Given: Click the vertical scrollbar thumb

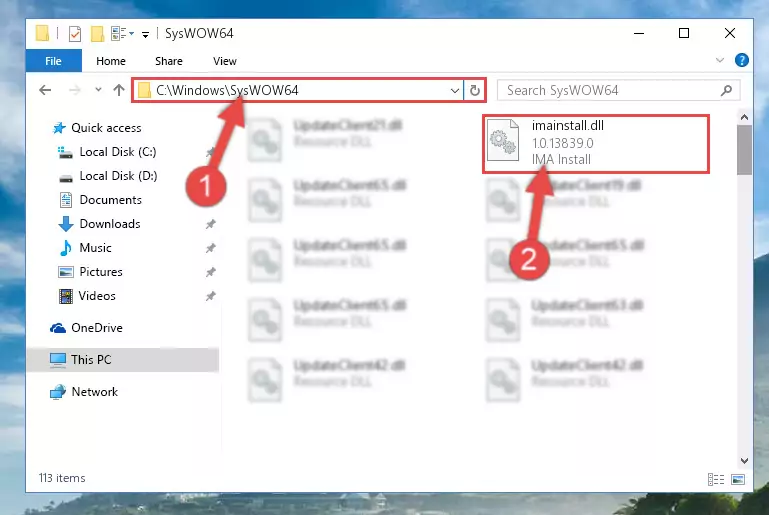Looking at the screenshot, I should pos(744,150).
